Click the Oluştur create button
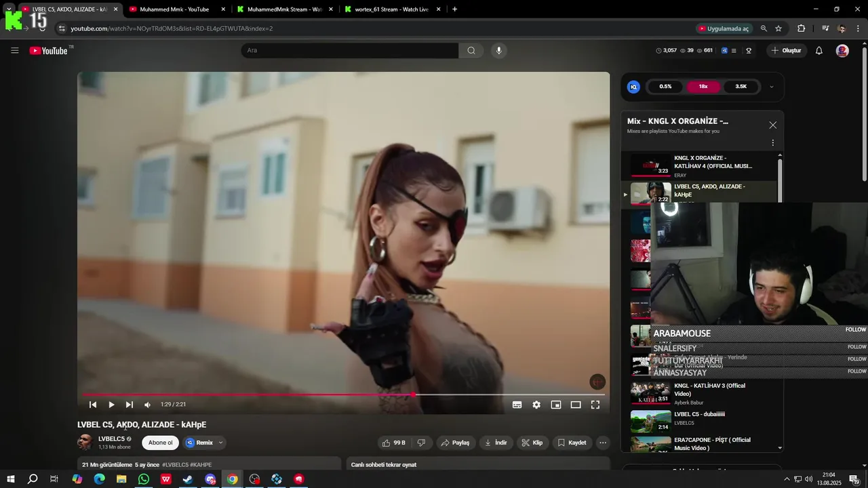 (x=787, y=51)
